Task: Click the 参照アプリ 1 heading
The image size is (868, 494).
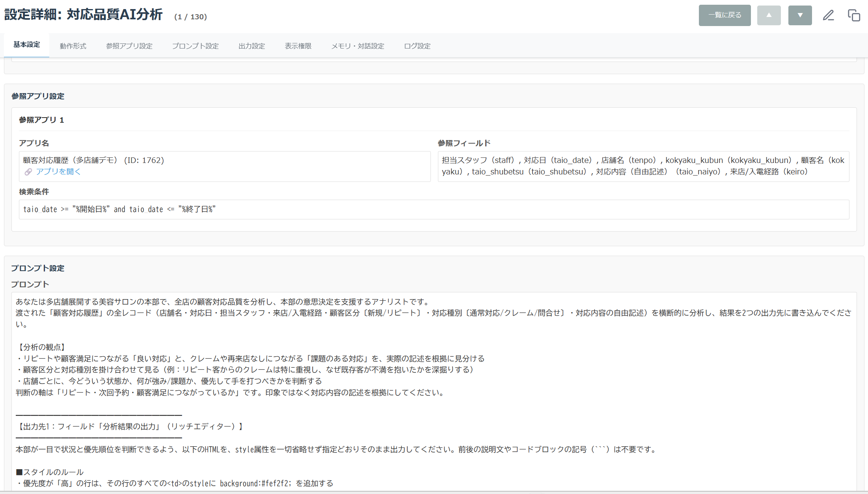Action: 41,120
